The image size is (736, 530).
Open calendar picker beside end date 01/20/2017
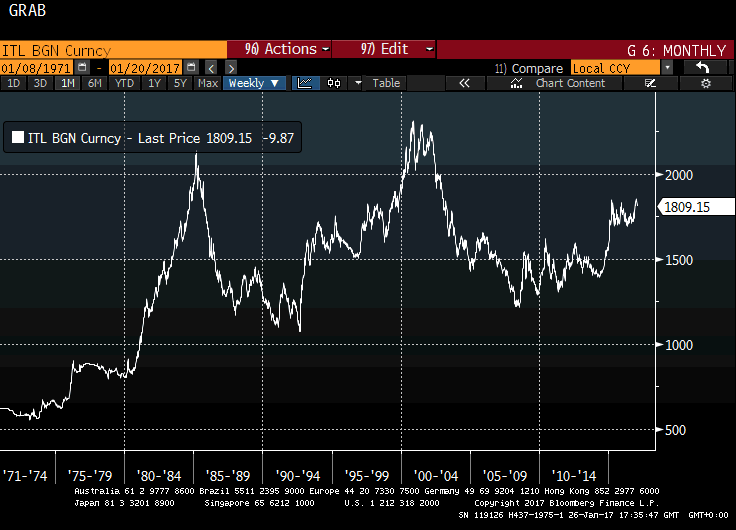click(x=191, y=67)
